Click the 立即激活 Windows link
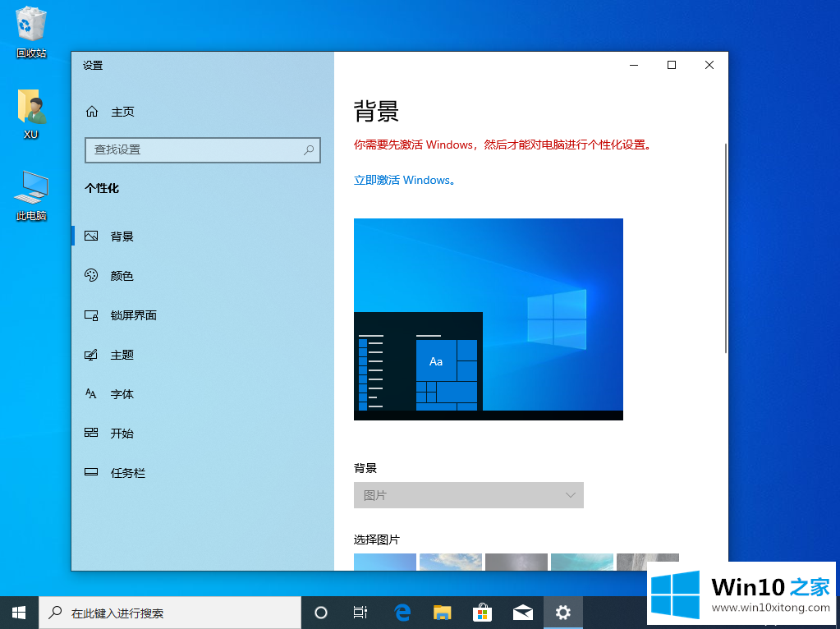Viewport: 840px width, 629px height. [405, 180]
